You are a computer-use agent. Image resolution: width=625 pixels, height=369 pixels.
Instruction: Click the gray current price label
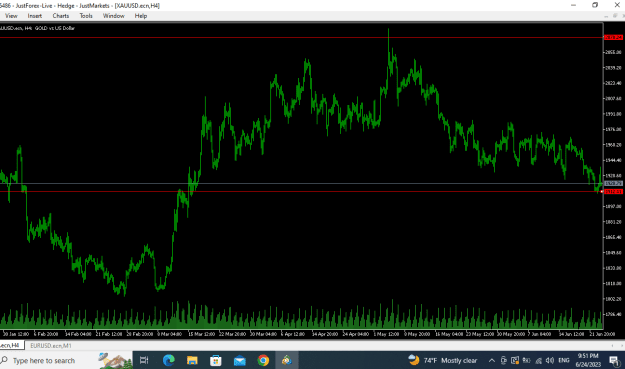pos(613,183)
